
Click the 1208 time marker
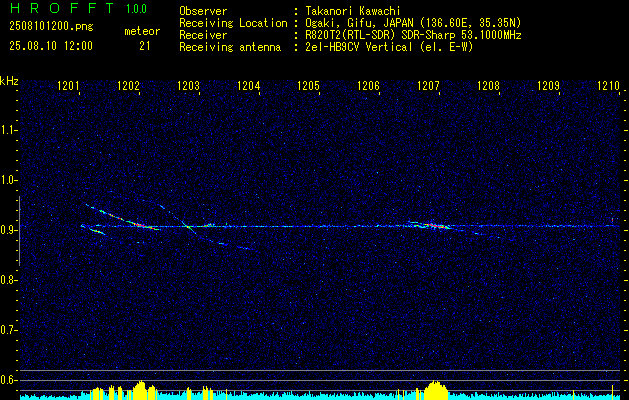point(489,85)
